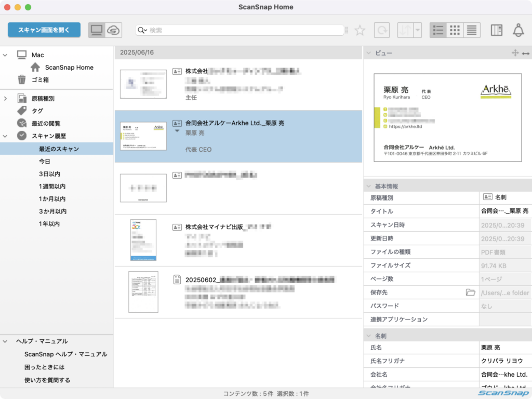Image resolution: width=532 pixels, height=399 pixels.
Task: Select the Arkhe business card thumbnail
Action: pyautogui.click(x=143, y=136)
